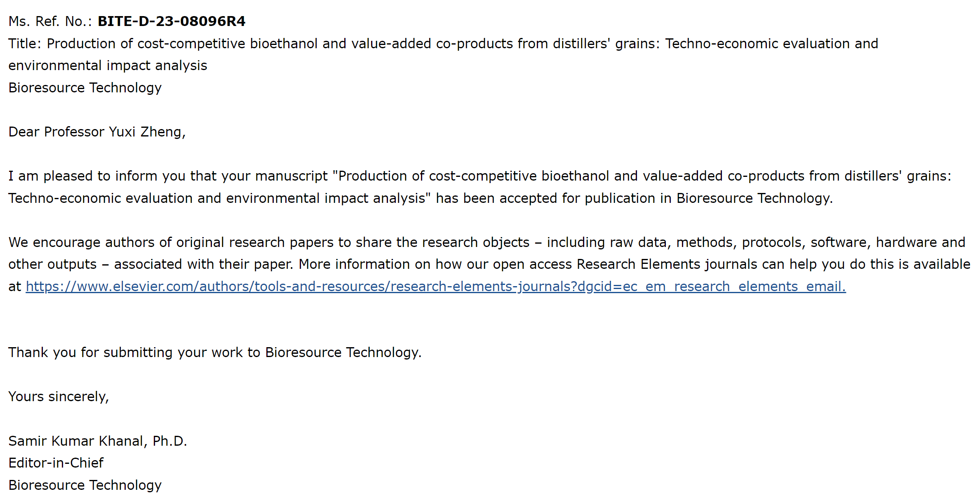This screenshot has width=980, height=496.
Task: Click 'Bioresource Technology' under the title
Action: 85,88
